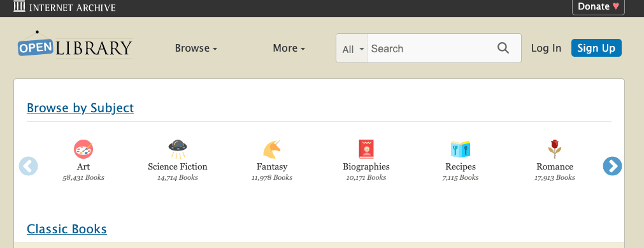Click the Recipes subject title

[x=461, y=167]
